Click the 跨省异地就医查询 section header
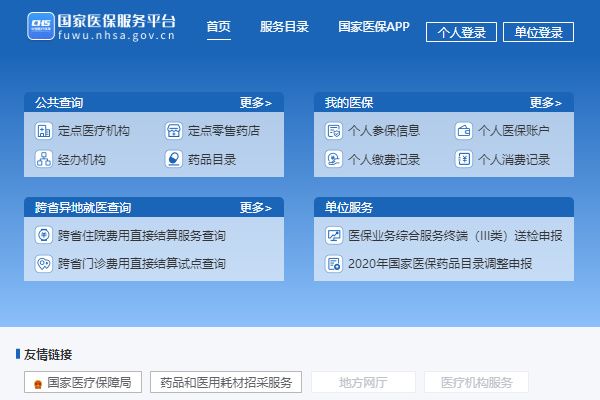This screenshot has height=400, width=600. point(83,207)
